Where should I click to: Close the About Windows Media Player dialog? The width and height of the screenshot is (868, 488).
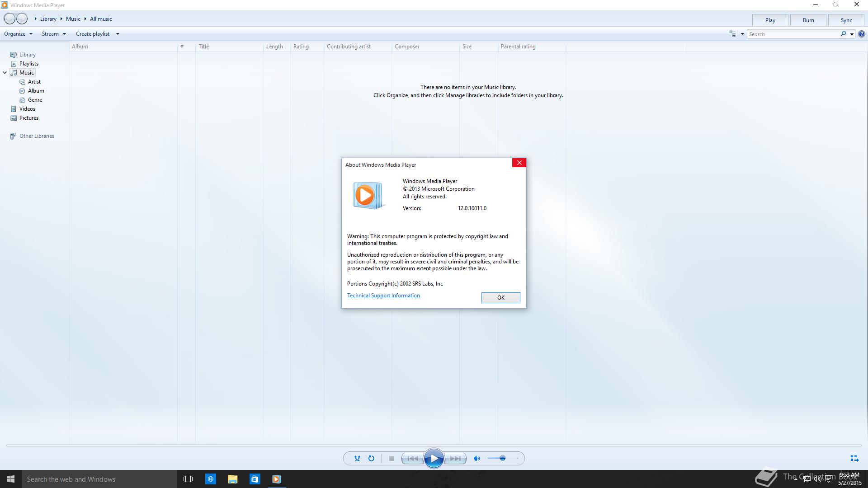coord(519,163)
